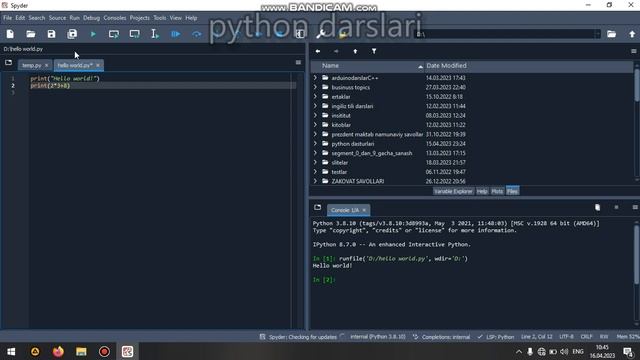
Task: Expand the python dasturlari folder
Action: [315, 143]
